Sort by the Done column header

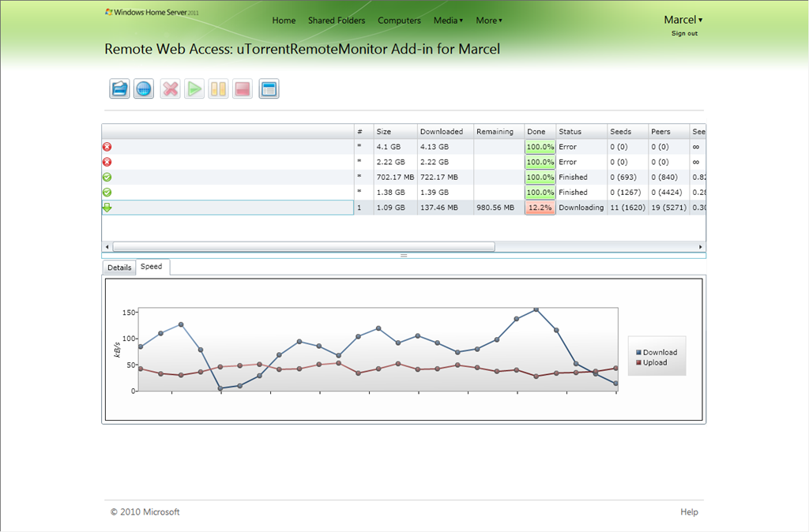click(540, 132)
